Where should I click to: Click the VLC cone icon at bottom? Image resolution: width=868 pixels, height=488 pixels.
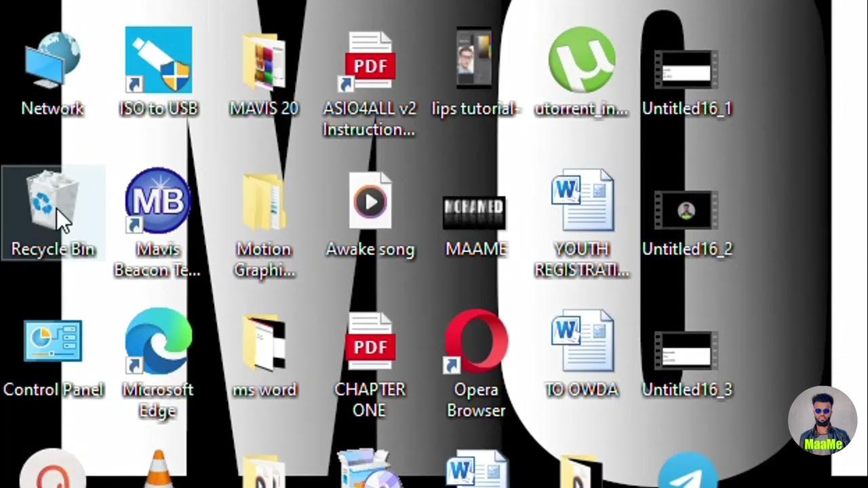point(158,469)
